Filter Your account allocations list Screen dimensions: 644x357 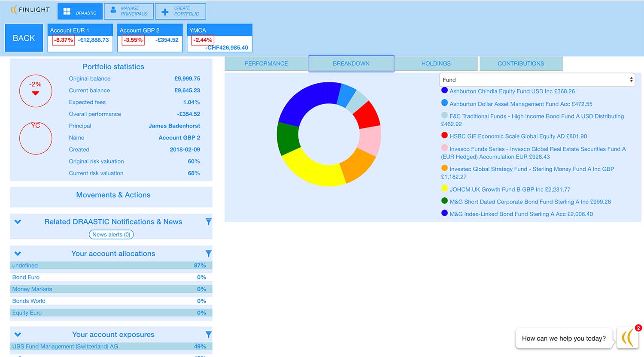(208, 254)
